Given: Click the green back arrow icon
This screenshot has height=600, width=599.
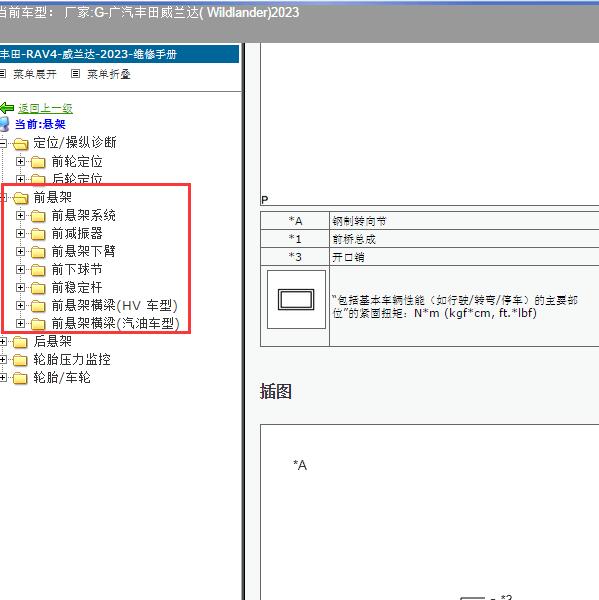Looking at the screenshot, I should click(7, 108).
